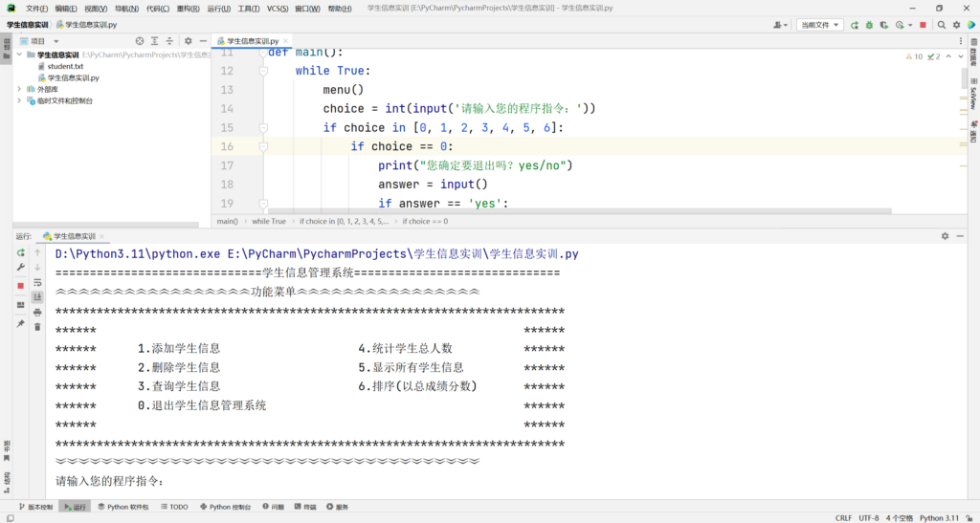Screen dimensions: 980x523
Task: Toggle scroll to end in run console
Action: [37, 297]
